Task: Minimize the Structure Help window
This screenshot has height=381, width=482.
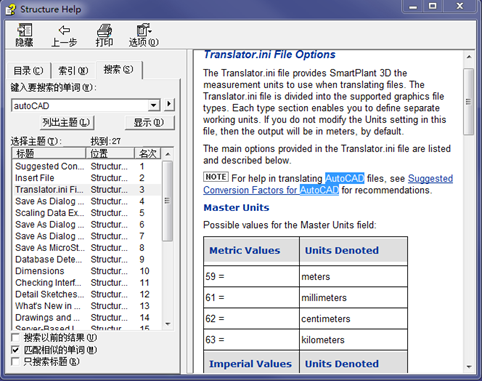Action: (x=413, y=6)
